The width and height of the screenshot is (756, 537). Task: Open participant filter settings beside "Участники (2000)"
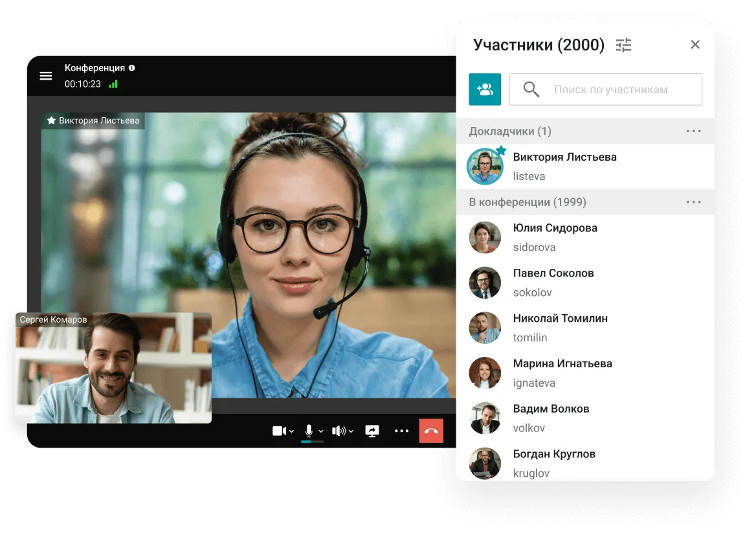pyautogui.click(x=623, y=45)
